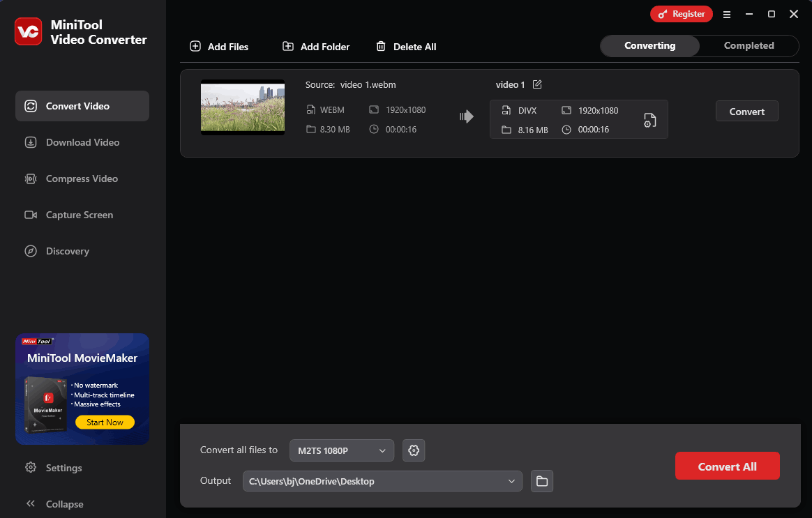Click the source size 8.30 MB
The image size is (812, 518).
click(x=335, y=130)
